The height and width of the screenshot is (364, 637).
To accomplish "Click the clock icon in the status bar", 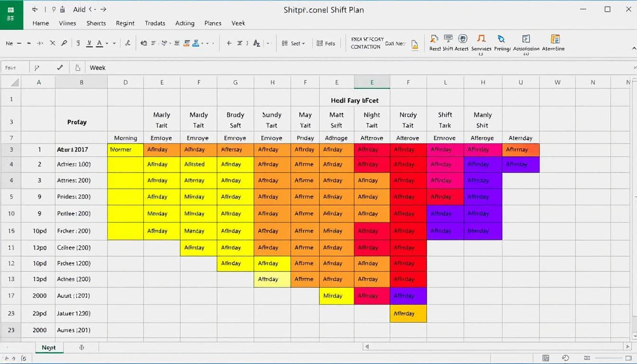I will (565, 358).
